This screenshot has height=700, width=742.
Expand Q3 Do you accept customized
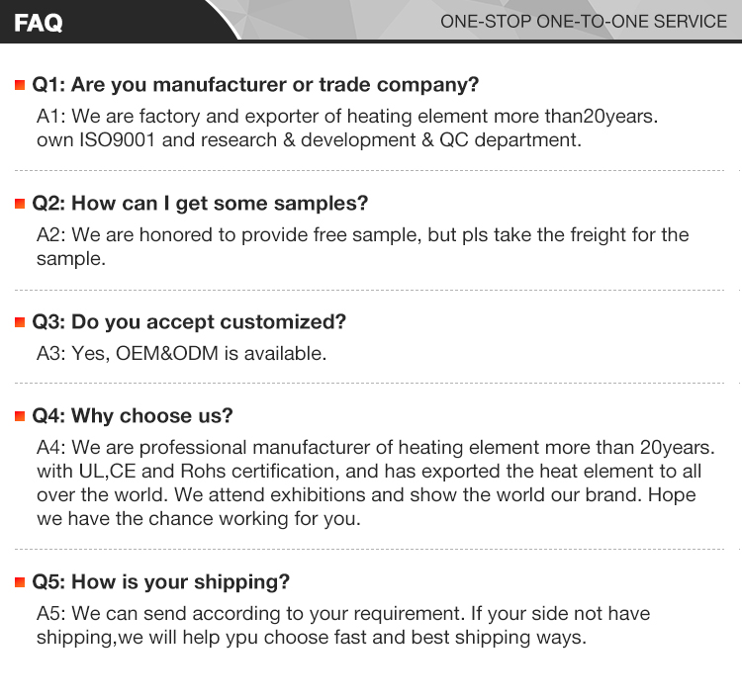point(189,322)
